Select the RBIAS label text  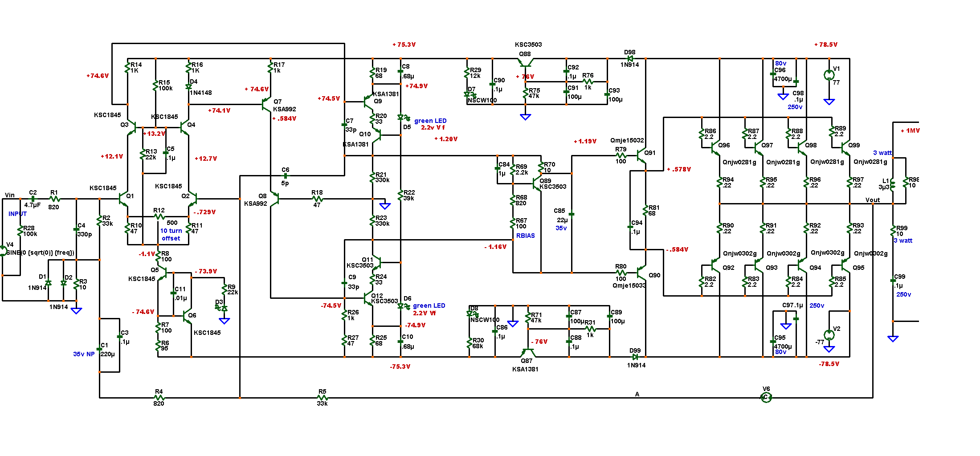pos(526,236)
